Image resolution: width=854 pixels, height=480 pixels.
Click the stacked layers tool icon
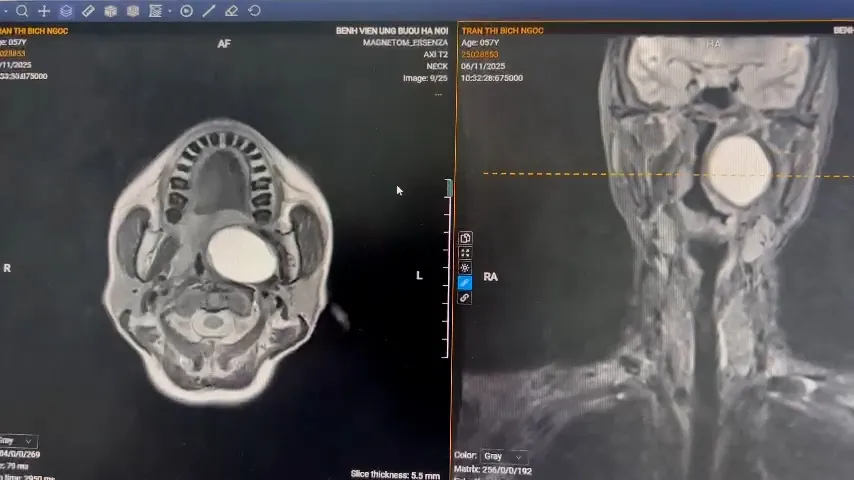click(66, 11)
